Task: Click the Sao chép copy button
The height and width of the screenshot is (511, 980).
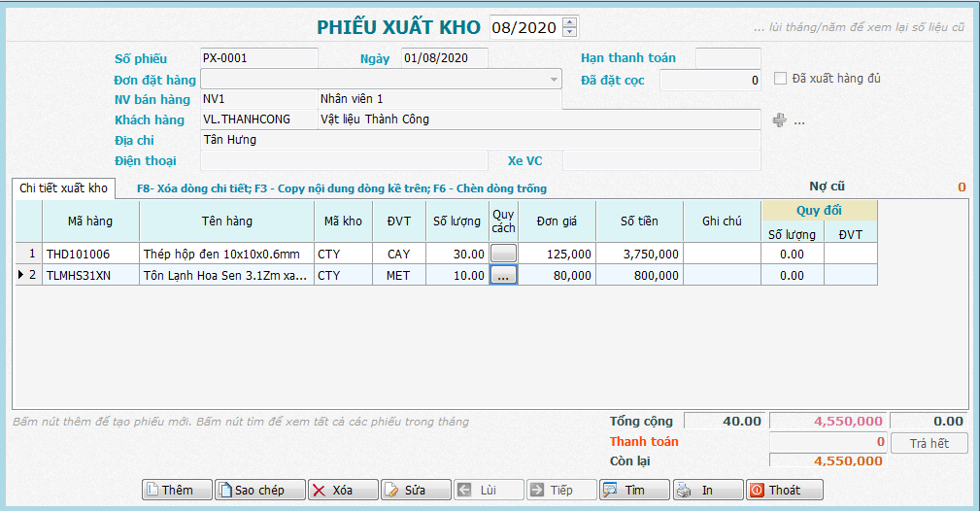Action: tap(259, 490)
